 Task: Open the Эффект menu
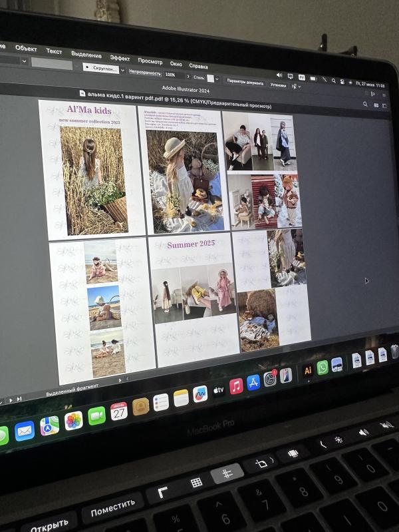tap(120, 58)
